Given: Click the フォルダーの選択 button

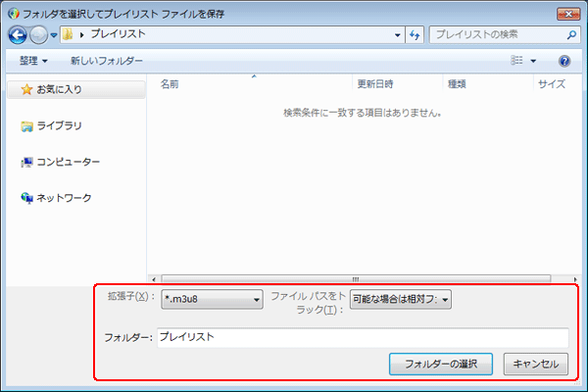Looking at the screenshot, I should click(440, 364).
